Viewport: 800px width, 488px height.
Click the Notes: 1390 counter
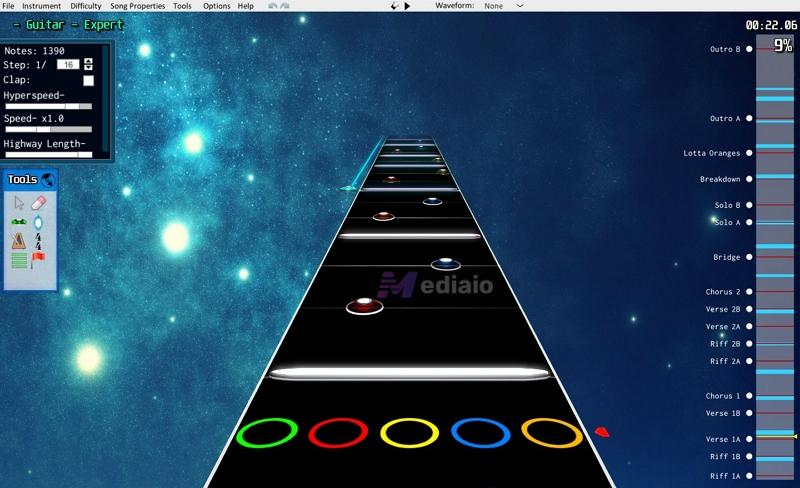(34, 51)
